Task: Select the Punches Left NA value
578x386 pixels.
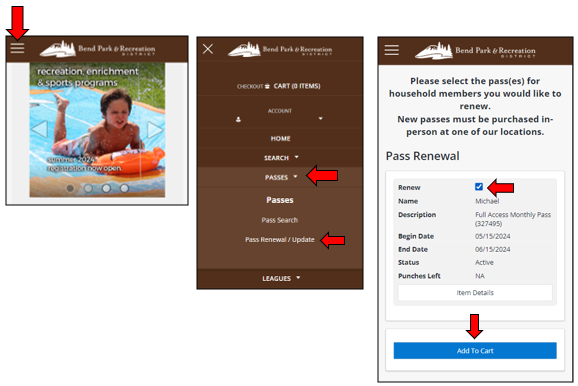Action: point(480,276)
